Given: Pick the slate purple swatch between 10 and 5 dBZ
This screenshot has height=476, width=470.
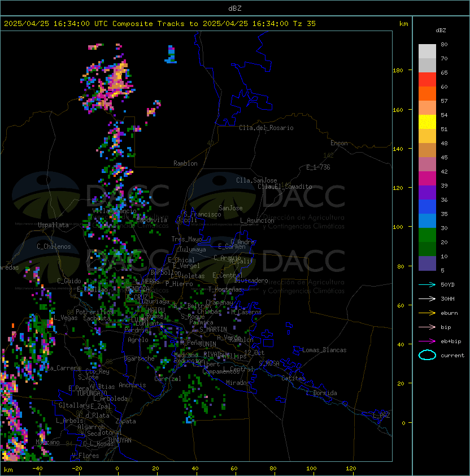Looking at the screenshot, I should [427, 263].
